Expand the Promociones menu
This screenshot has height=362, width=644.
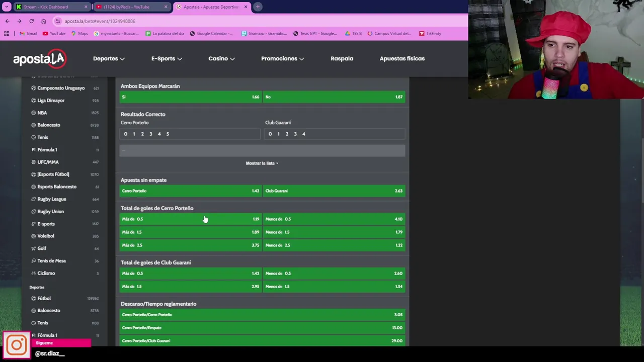[x=282, y=58]
